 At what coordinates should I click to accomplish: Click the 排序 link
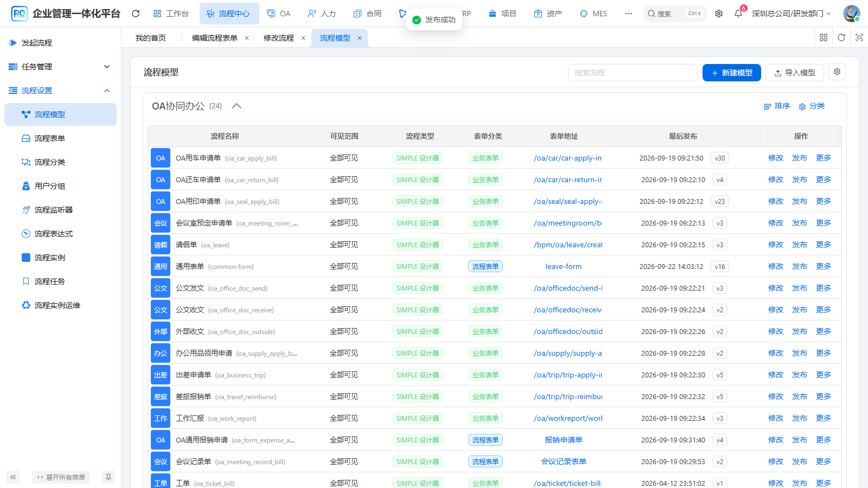777,106
